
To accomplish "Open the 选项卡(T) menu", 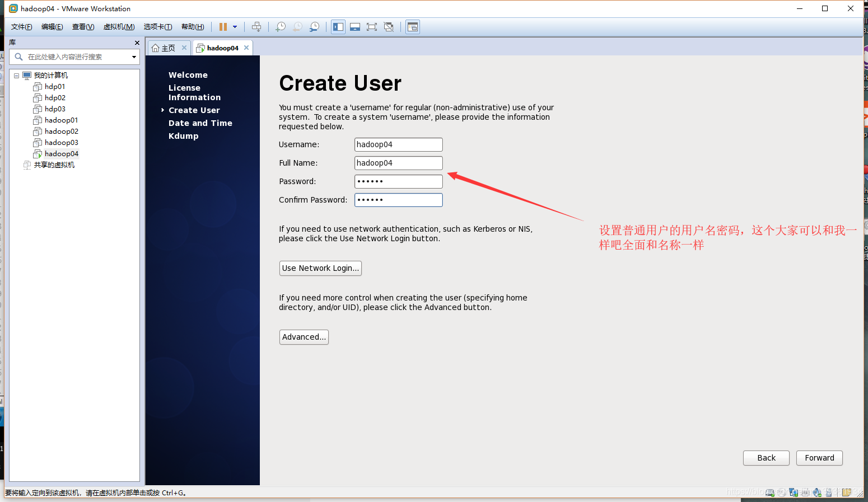I will (158, 27).
